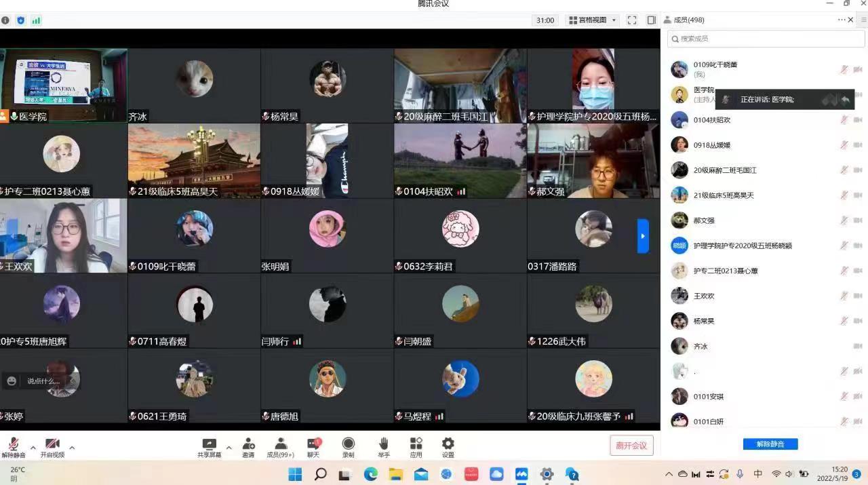Turn on camera with 开启视频
868x485 pixels.
click(52, 446)
